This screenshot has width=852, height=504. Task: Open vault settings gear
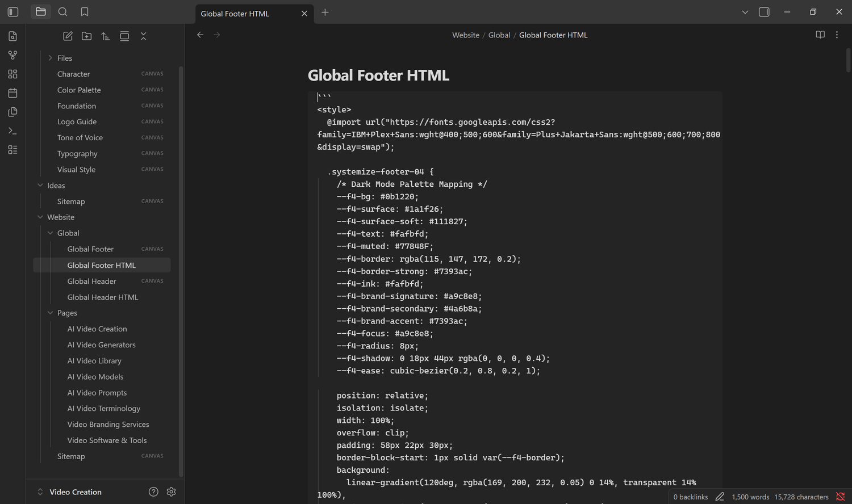(x=171, y=492)
